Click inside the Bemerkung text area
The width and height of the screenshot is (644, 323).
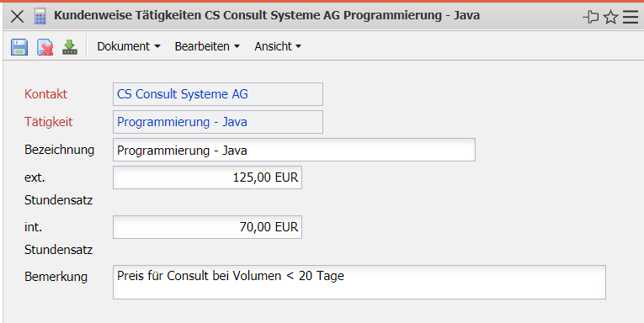pyautogui.click(x=359, y=282)
